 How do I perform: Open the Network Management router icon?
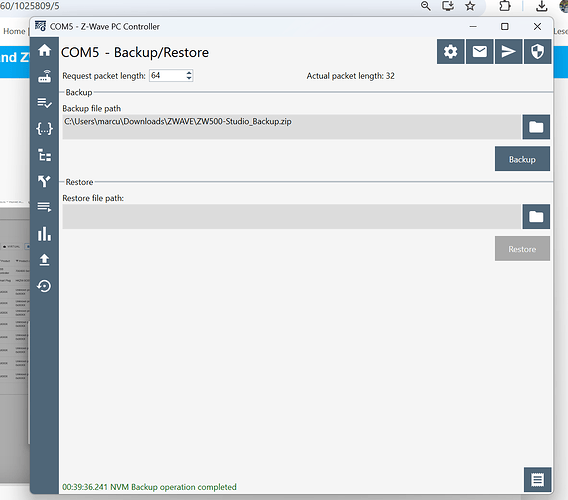click(x=45, y=76)
